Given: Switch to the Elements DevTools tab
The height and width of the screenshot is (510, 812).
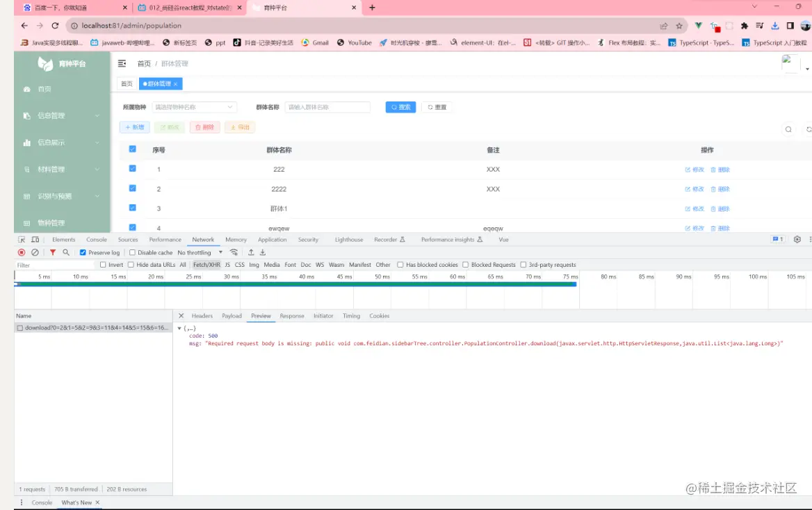Looking at the screenshot, I should 64,239.
